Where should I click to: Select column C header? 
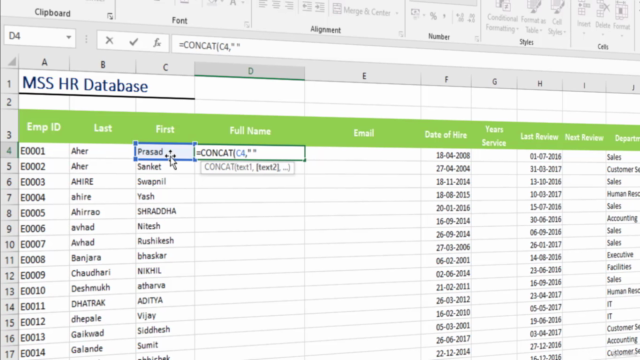click(x=165, y=67)
